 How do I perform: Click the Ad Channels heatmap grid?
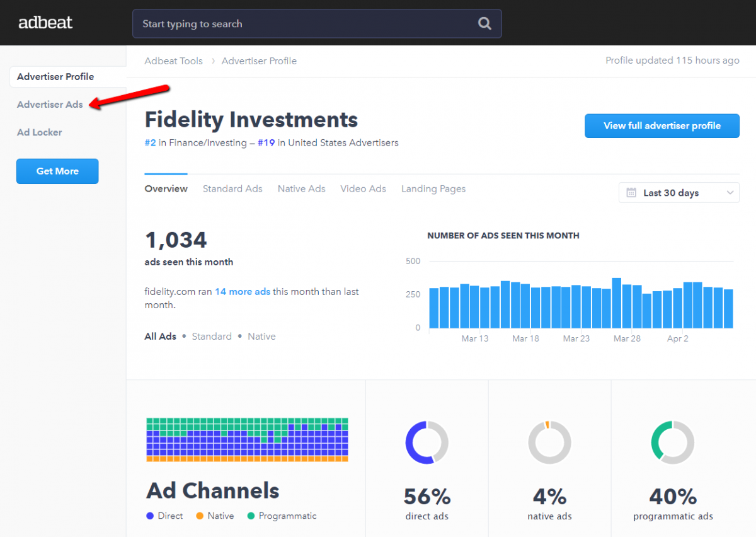[x=246, y=439]
